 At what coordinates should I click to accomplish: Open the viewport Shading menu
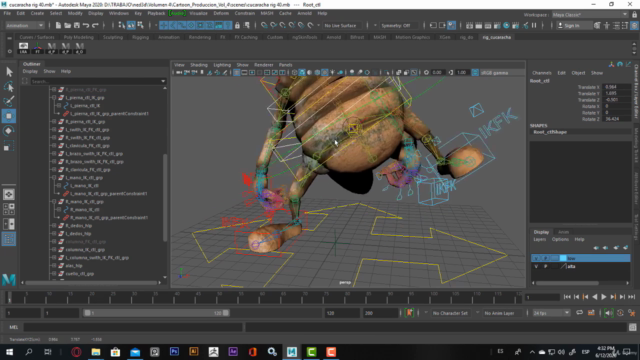pos(199,65)
